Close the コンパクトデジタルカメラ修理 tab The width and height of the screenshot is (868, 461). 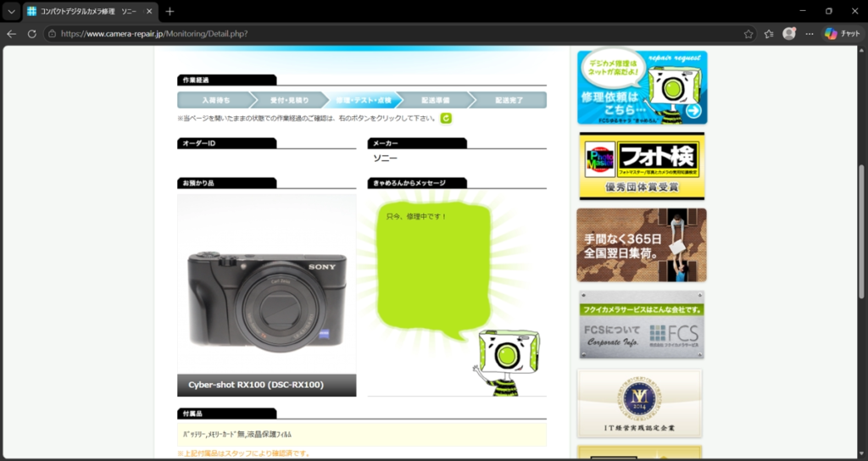click(149, 11)
